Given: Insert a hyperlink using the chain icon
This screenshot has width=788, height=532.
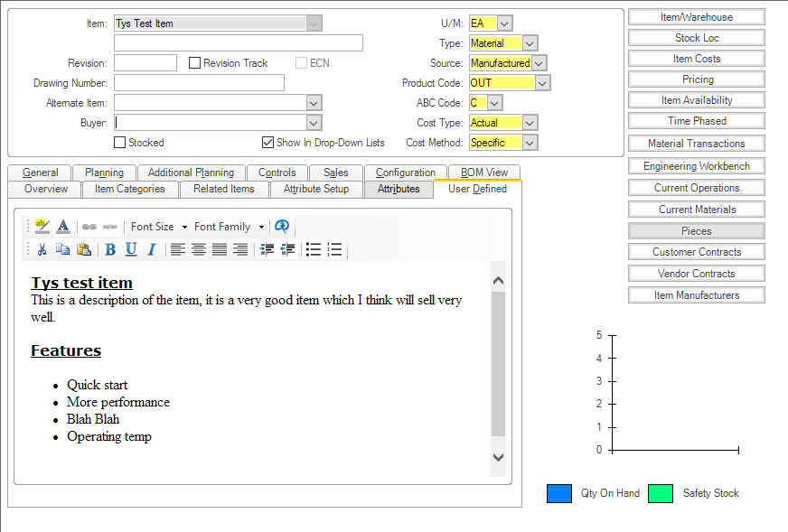Looking at the screenshot, I should click(x=89, y=227).
